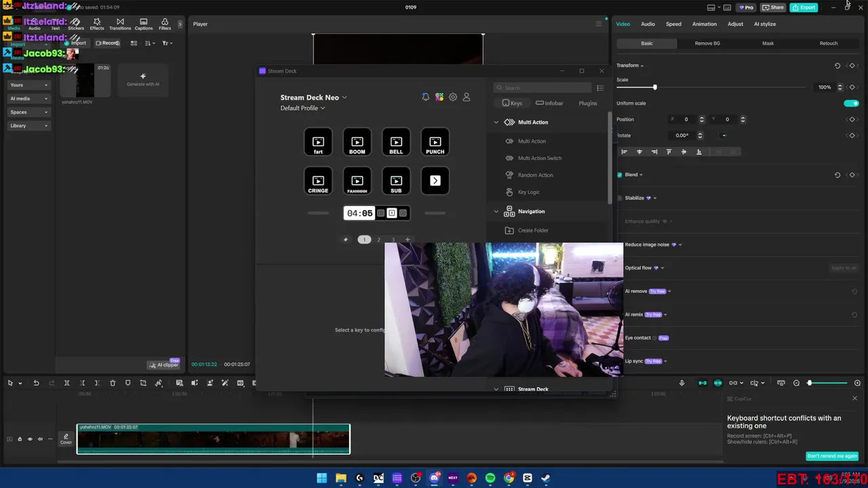Select the BOOM key in Stream Deck
This screenshot has height=488, width=868.
tap(357, 142)
